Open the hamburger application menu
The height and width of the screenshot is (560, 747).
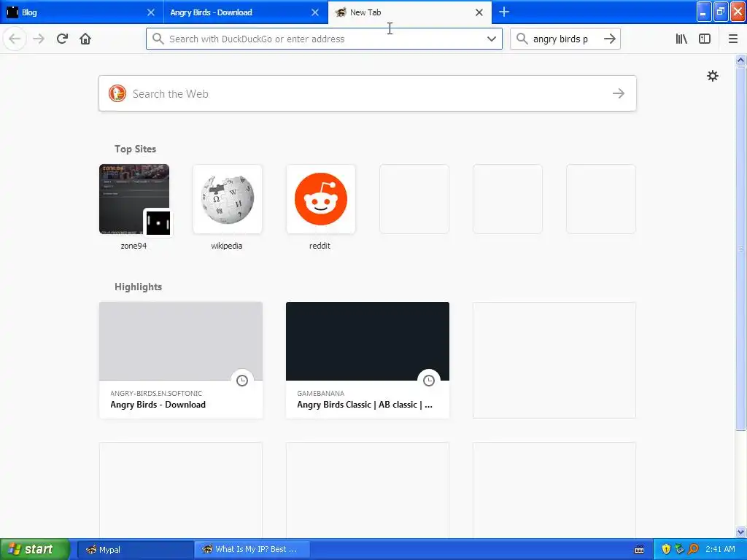(733, 39)
